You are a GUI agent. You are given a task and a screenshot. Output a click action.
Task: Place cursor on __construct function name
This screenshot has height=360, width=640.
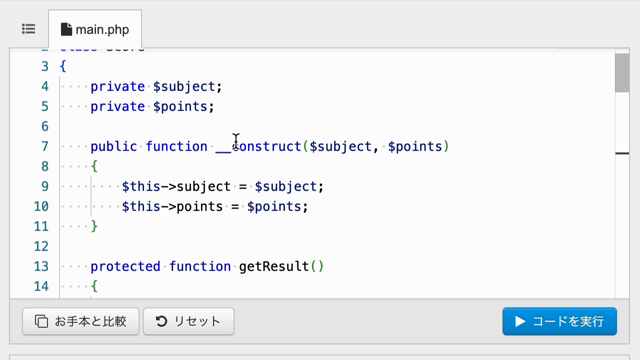[x=258, y=147]
